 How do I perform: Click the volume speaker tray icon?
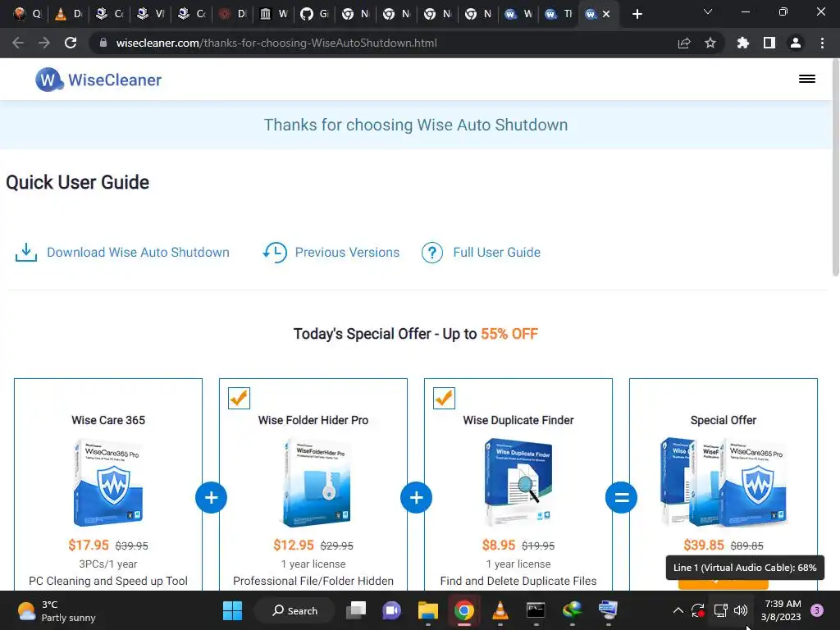(741, 610)
